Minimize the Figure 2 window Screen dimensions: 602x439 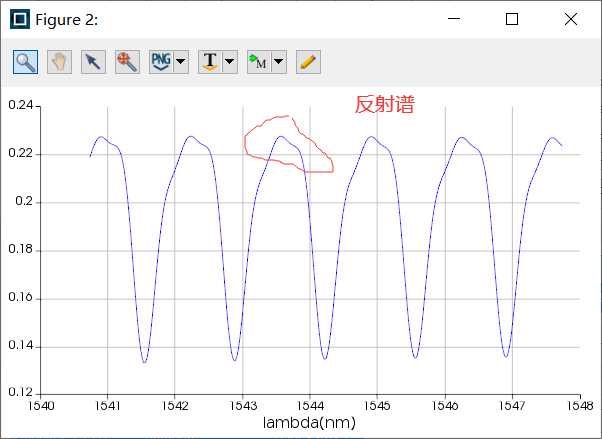tap(454, 19)
